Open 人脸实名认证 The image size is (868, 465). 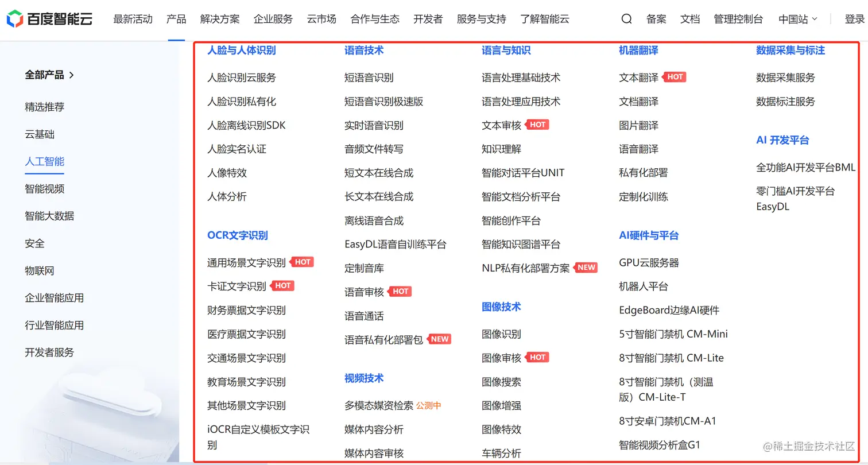click(x=237, y=149)
